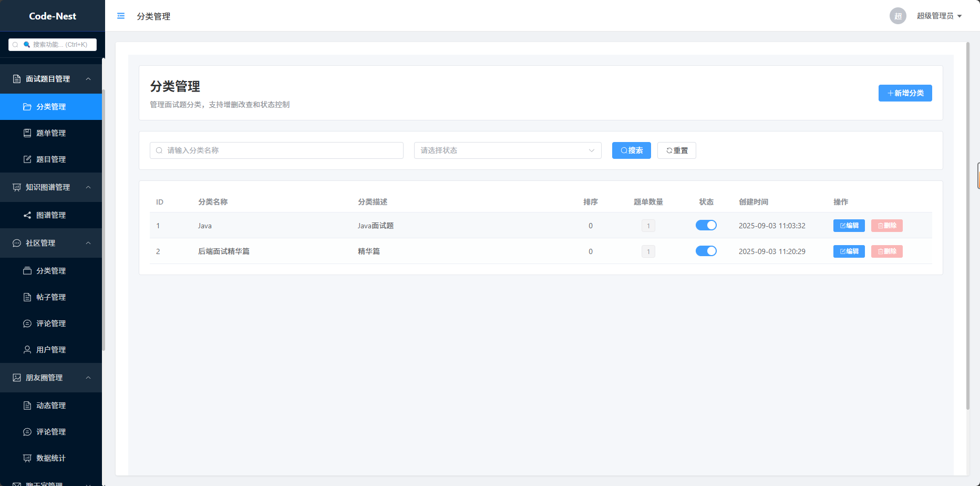The image size is (980, 486).
Task: Click the super admin avatar icon
Action: [898, 16]
